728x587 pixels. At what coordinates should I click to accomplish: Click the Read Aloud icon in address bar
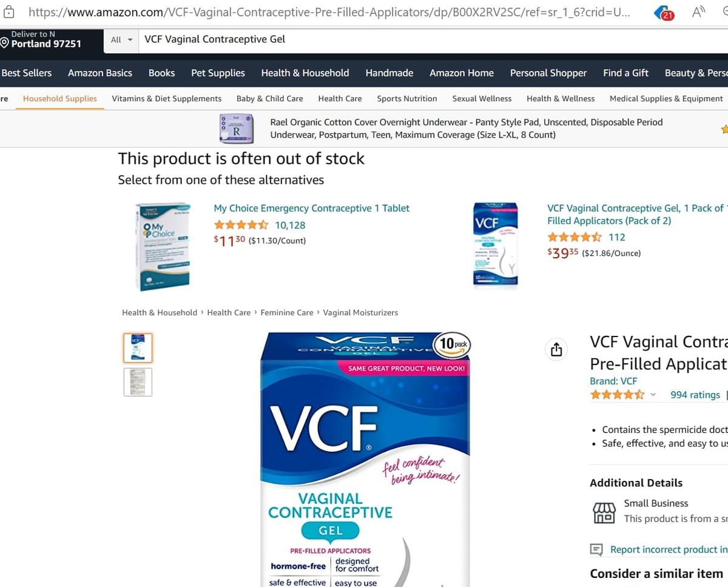pos(698,12)
